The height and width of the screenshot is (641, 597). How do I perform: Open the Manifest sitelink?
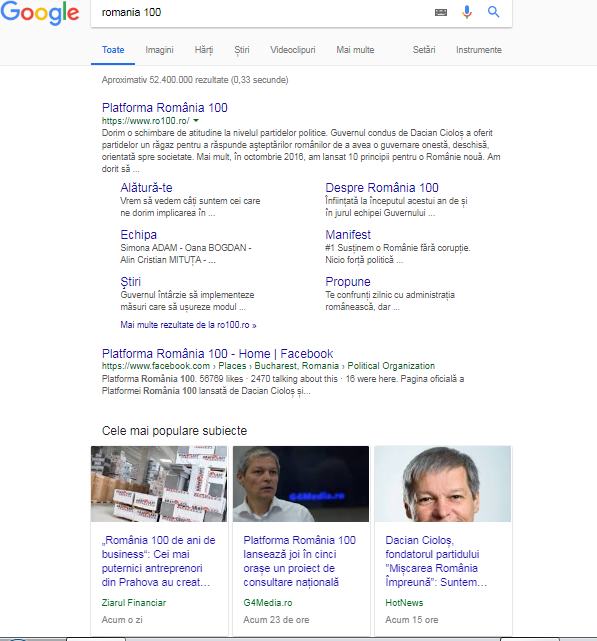coord(348,235)
